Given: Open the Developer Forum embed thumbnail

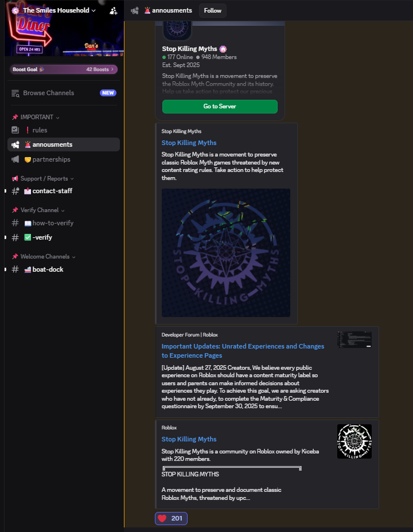Looking at the screenshot, I should (354, 339).
